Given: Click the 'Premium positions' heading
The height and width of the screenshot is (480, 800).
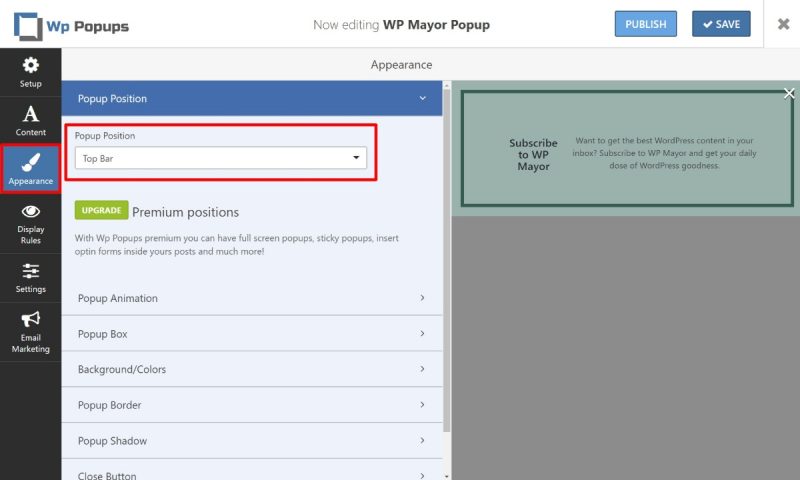Looking at the screenshot, I should pyautogui.click(x=185, y=212).
